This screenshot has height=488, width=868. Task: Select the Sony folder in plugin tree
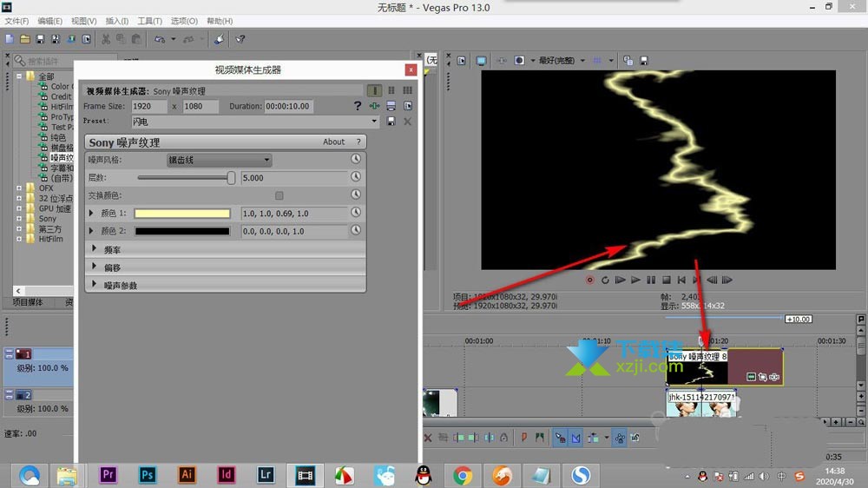48,219
